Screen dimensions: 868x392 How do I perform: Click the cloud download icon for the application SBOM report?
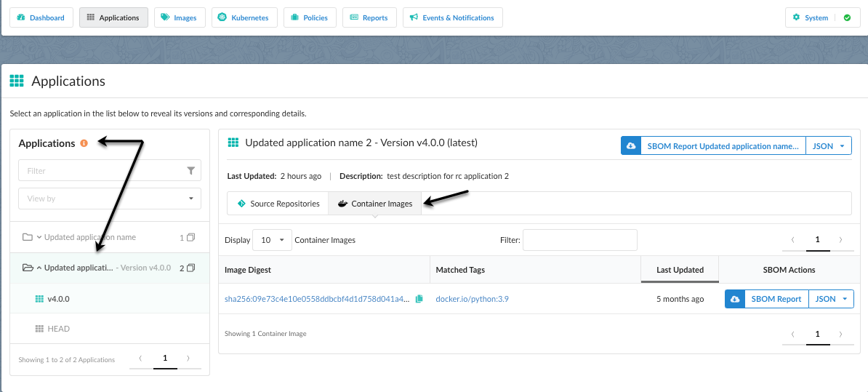tap(630, 146)
